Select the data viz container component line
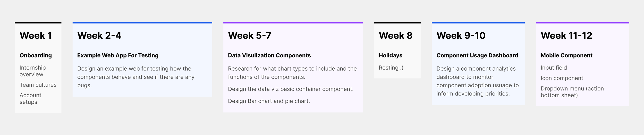Viewport: 644px width, 135px height. click(x=291, y=89)
